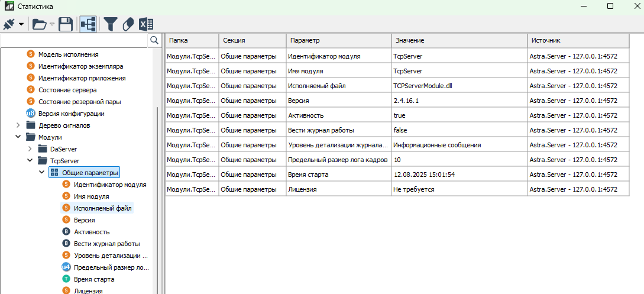This screenshot has height=294, width=644.
Task: Expand the DaServer module node
Action: (x=30, y=149)
